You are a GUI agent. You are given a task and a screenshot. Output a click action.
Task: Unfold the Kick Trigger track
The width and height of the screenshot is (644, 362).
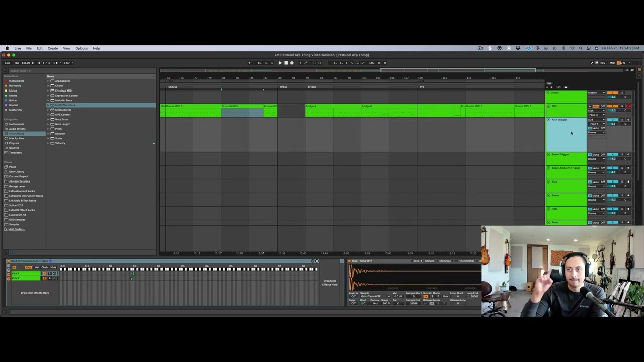point(548,120)
